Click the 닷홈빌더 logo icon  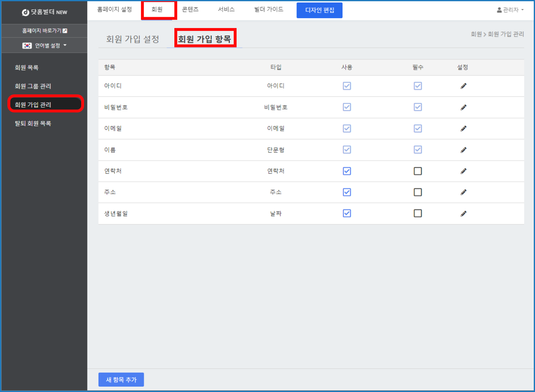coord(26,12)
